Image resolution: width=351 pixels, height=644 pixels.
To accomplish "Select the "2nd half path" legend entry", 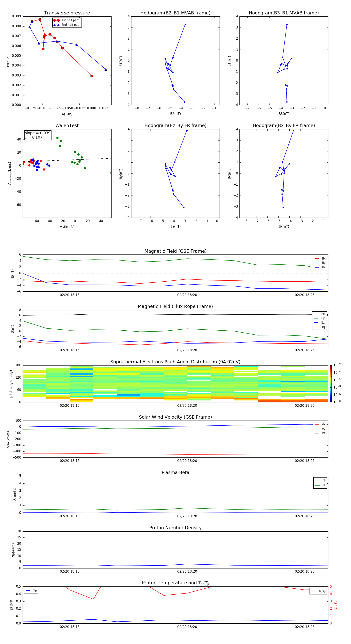I will (x=67, y=25).
